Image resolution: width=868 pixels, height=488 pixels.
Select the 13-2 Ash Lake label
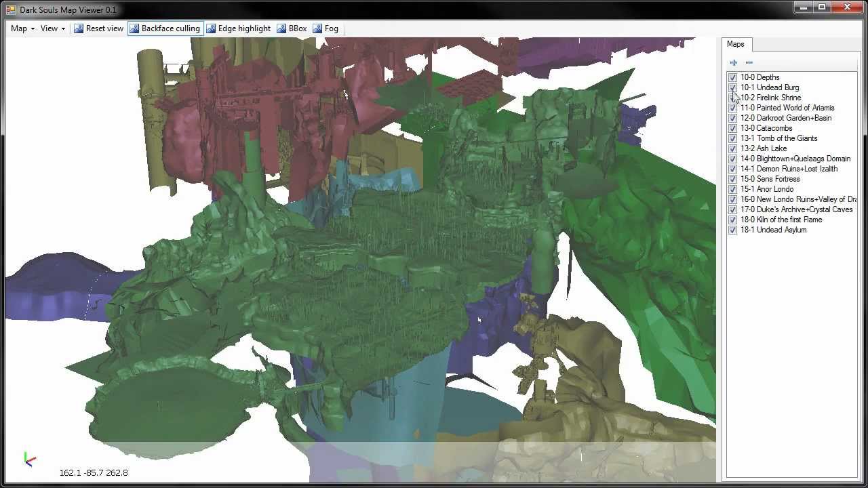[764, 148]
